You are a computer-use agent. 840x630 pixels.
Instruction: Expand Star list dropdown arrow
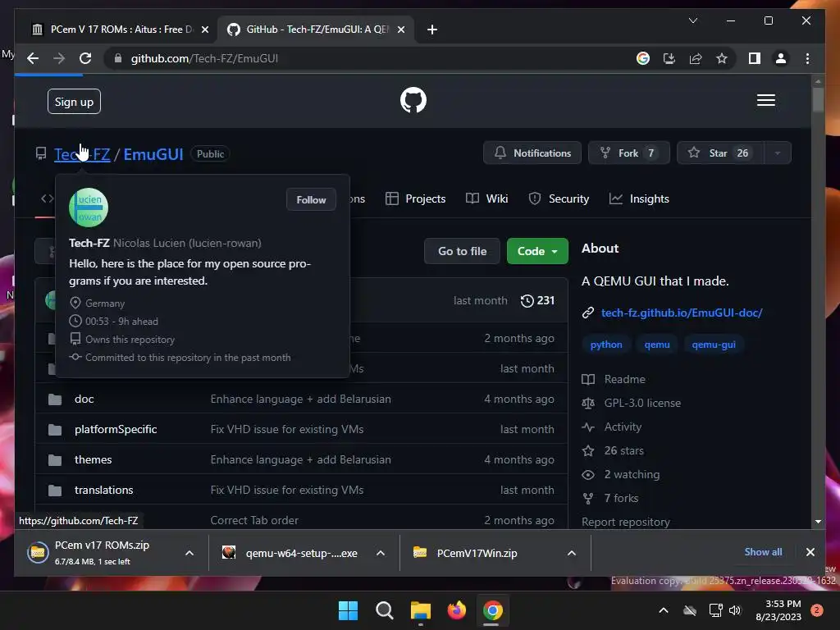(x=778, y=153)
